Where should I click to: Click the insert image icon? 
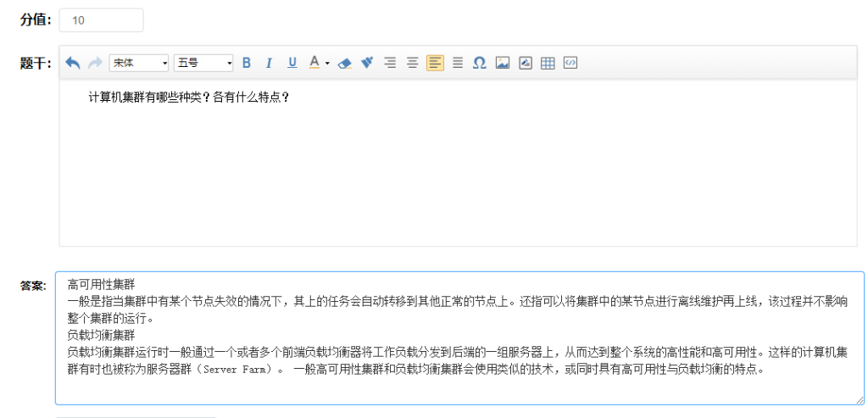tap(503, 64)
